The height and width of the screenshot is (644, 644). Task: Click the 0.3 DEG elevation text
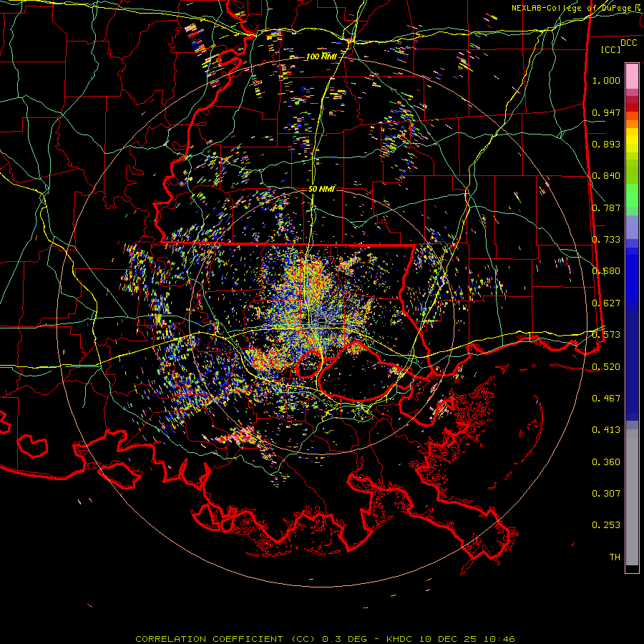tap(343, 639)
